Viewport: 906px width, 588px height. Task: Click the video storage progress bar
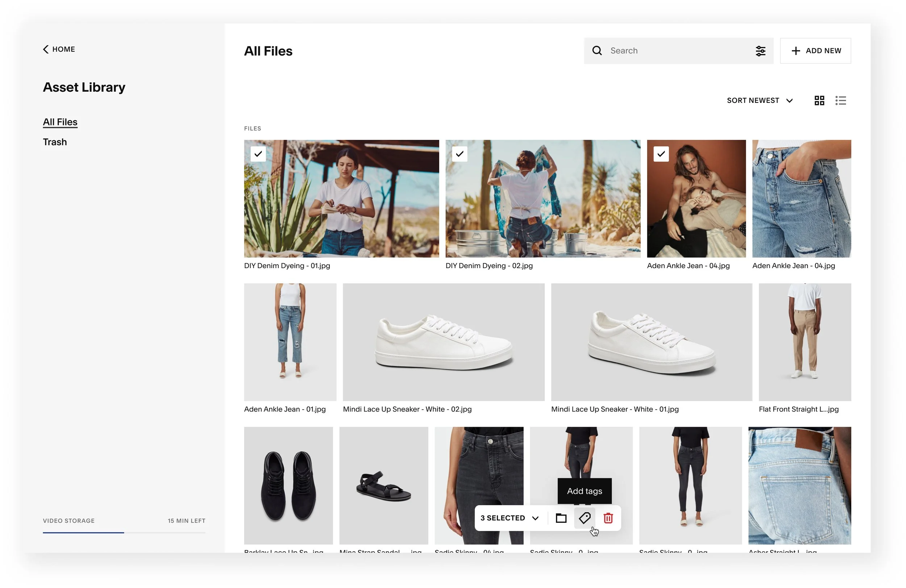coord(124,533)
